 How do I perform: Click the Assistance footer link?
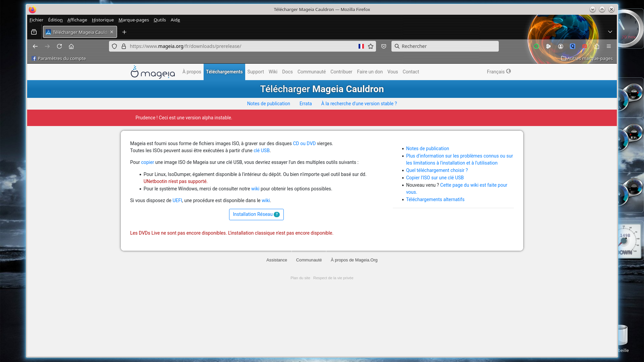click(277, 260)
